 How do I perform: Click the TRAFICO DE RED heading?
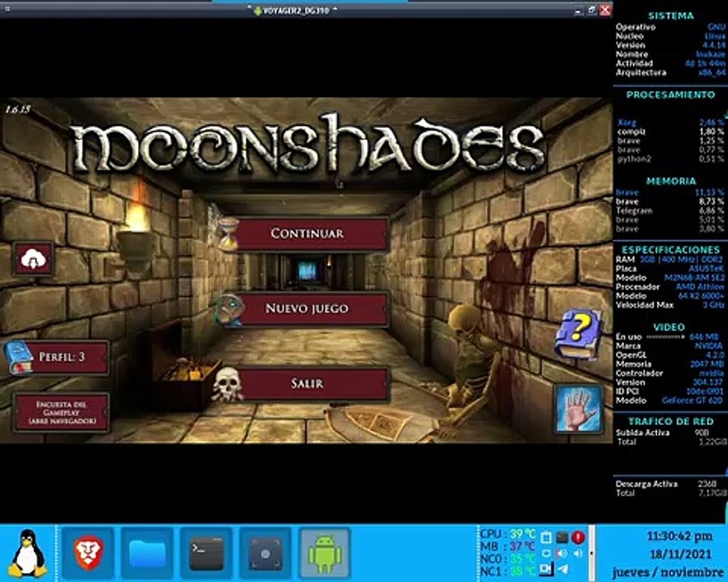click(671, 421)
